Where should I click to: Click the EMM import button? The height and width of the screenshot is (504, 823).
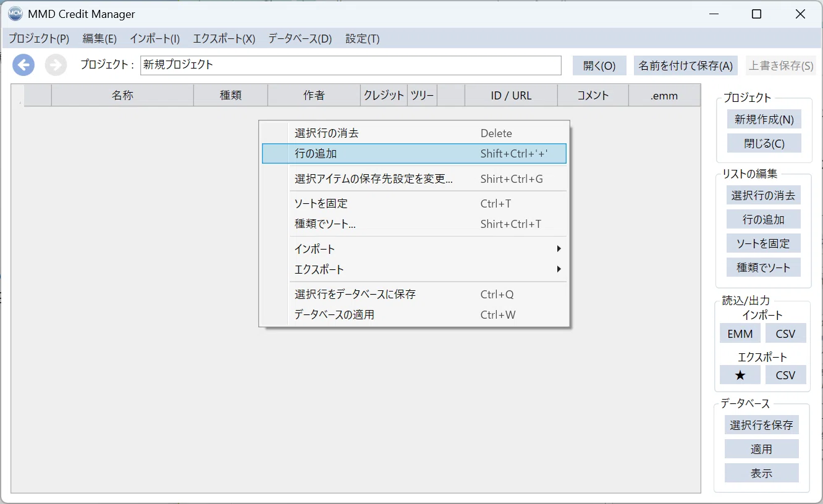click(740, 334)
